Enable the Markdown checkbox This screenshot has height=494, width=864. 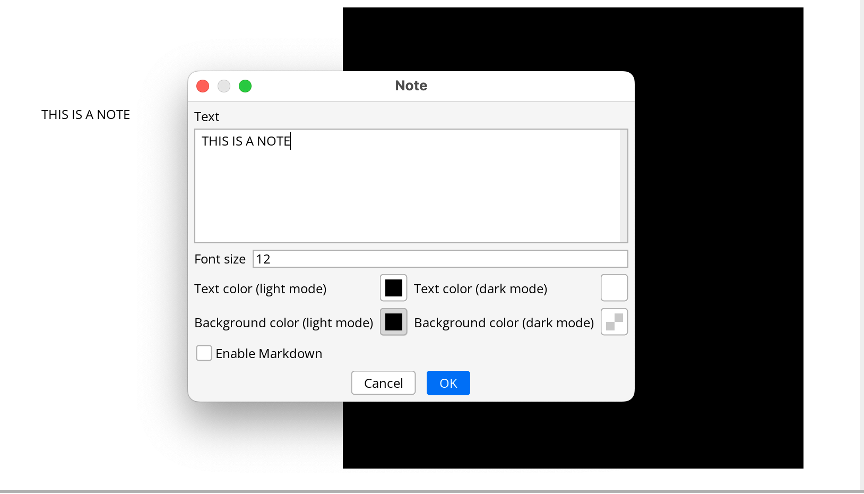[x=204, y=353]
